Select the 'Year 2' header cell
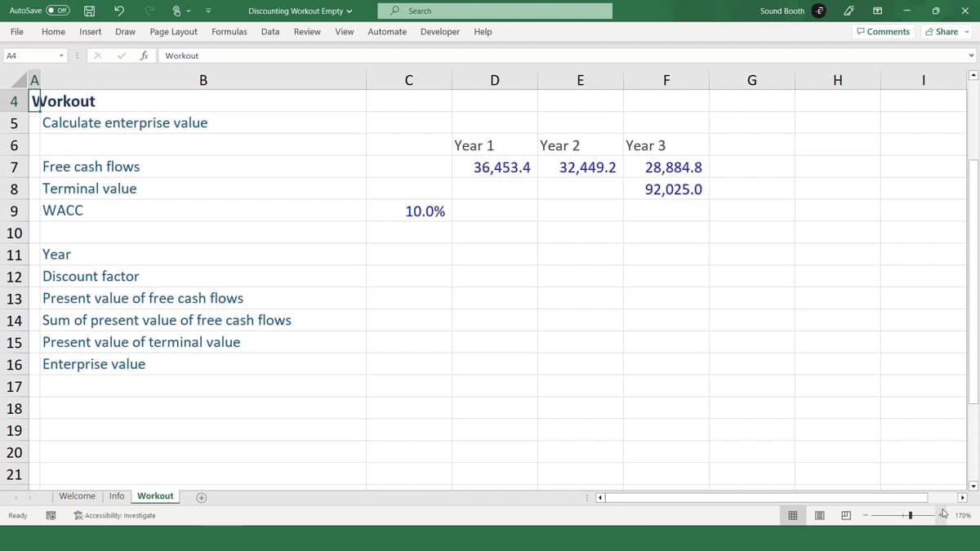The image size is (980, 551). click(580, 145)
